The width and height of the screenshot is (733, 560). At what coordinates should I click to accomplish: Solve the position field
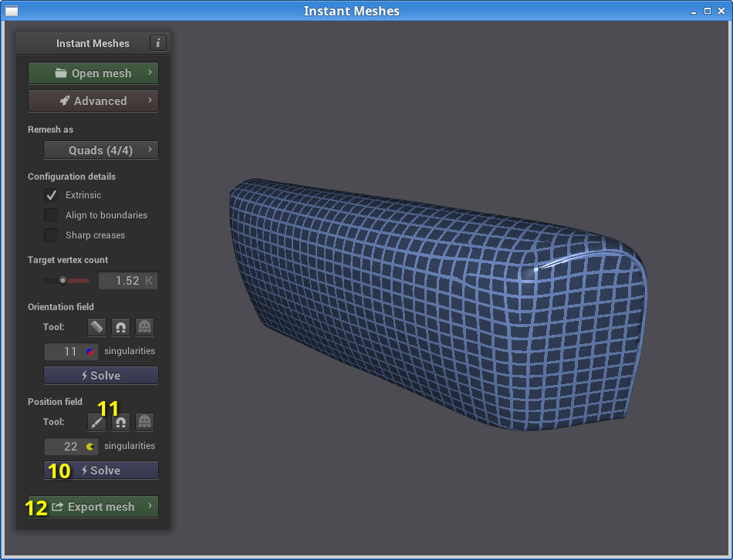pyautogui.click(x=101, y=471)
